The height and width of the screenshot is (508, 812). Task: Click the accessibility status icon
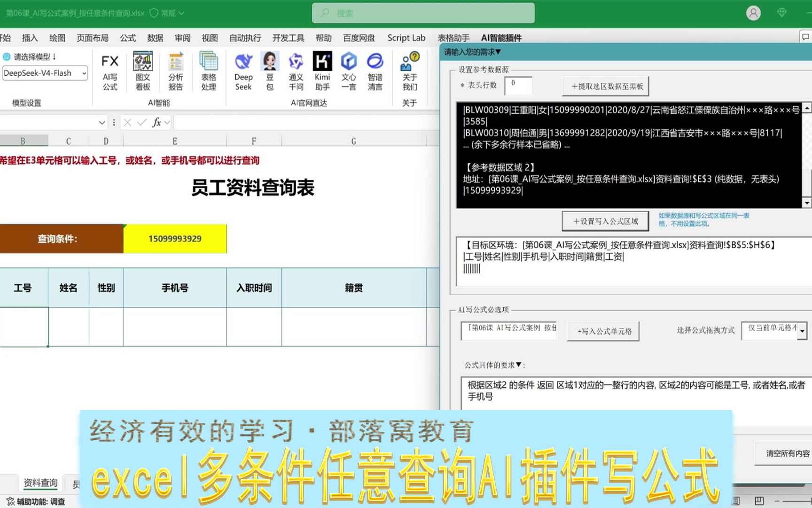coord(10,501)
